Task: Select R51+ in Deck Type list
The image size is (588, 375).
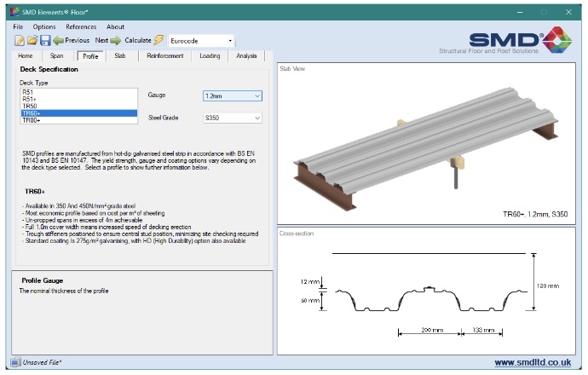Action: pos(78,99)
